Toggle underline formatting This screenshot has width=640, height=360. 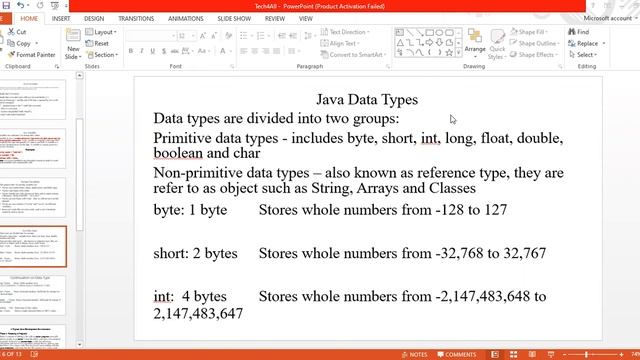point(152,51)
